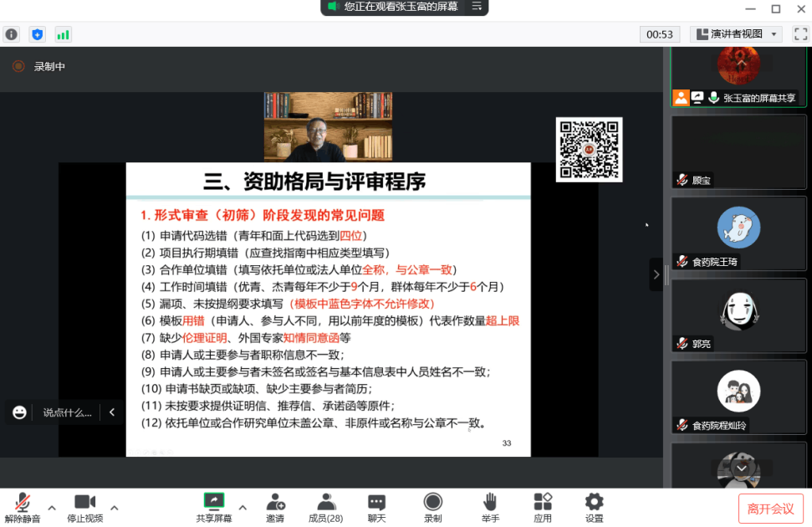Open the Chat (聊天) panel
Image resolution: width=812 pixels, height=527 pixels.
click(376, 507)
